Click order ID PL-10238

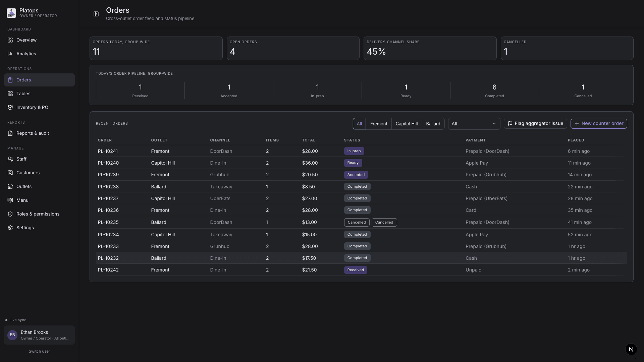(x=108, y=187)
